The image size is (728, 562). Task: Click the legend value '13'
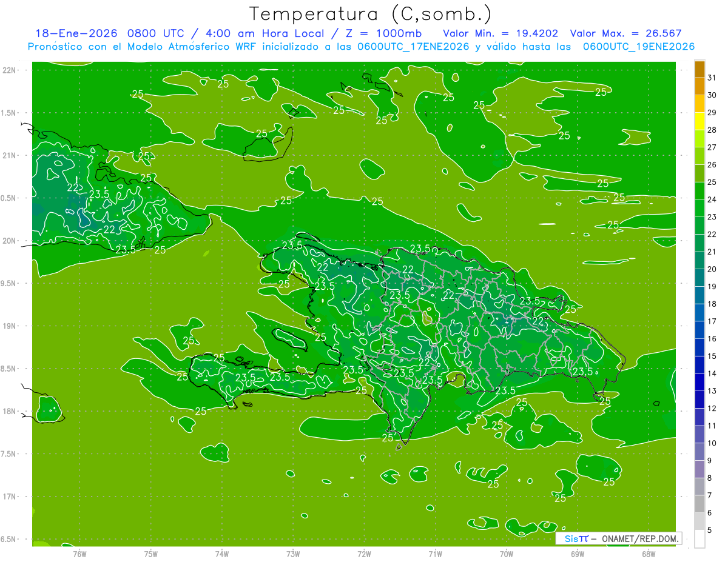[712, 391]
